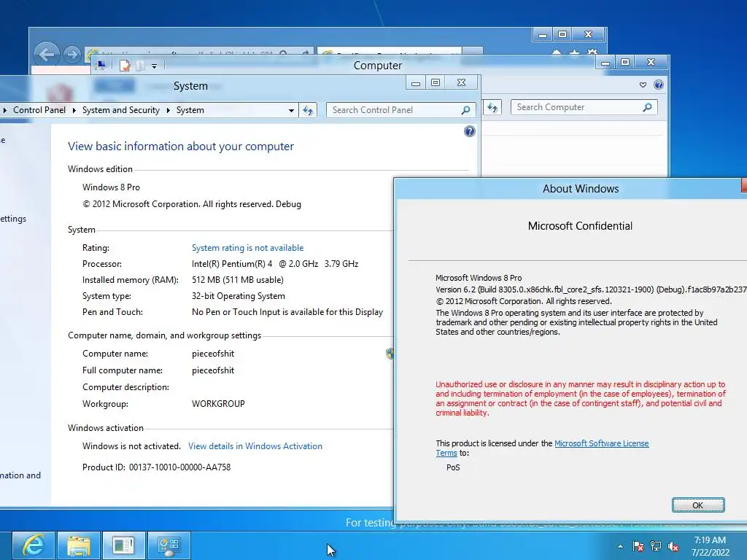This screenshot has height=560, width=747.
Task: Click the help icon in Computer window
Action: [x=659, y=85]
